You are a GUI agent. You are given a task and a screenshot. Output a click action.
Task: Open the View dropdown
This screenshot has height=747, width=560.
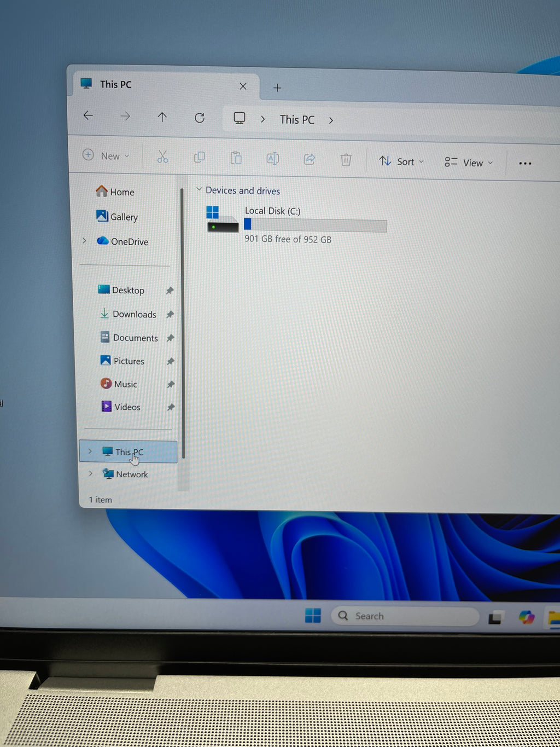469,163
